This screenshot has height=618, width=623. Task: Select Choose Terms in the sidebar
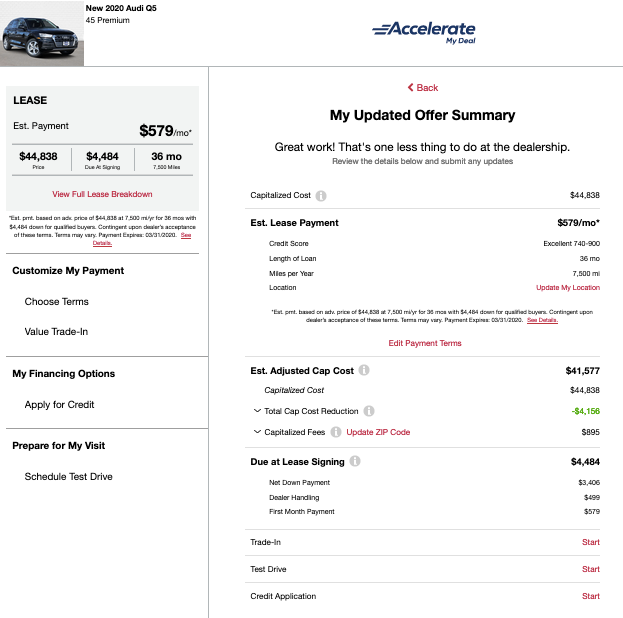coord(57,301)
